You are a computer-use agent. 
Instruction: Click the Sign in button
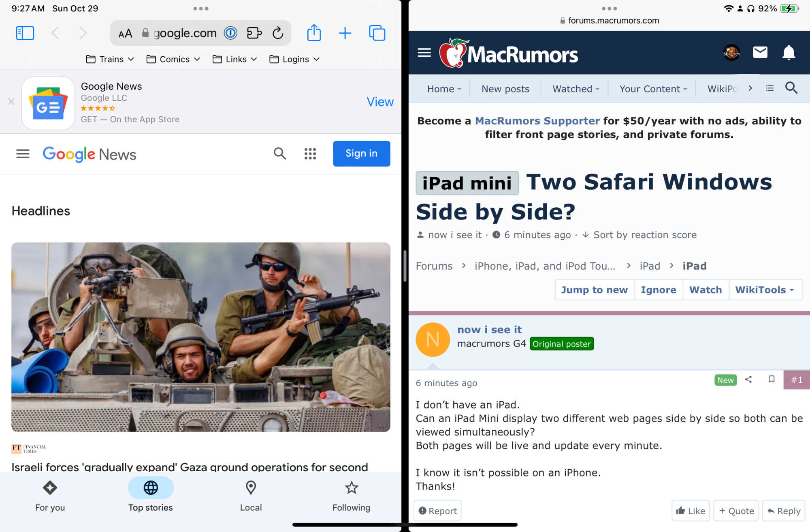[361, 153]
